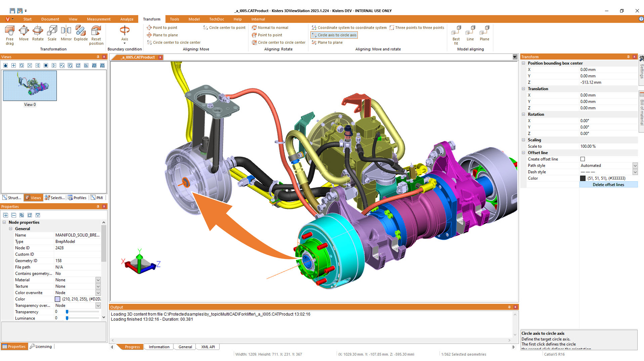Screen dimensions: 644x361
Task: Collapse Position bounding box center section
Action: 523,63
